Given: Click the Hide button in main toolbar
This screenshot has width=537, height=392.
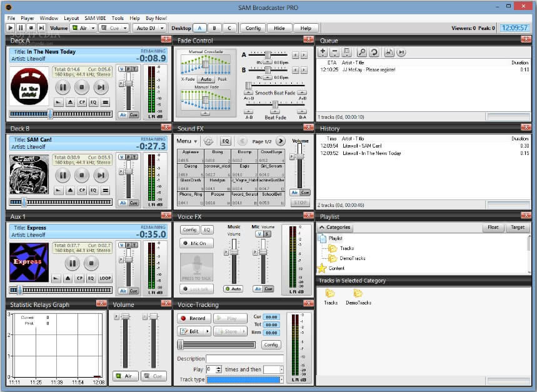Looking at the screenshot, I should tap(279, 28).
